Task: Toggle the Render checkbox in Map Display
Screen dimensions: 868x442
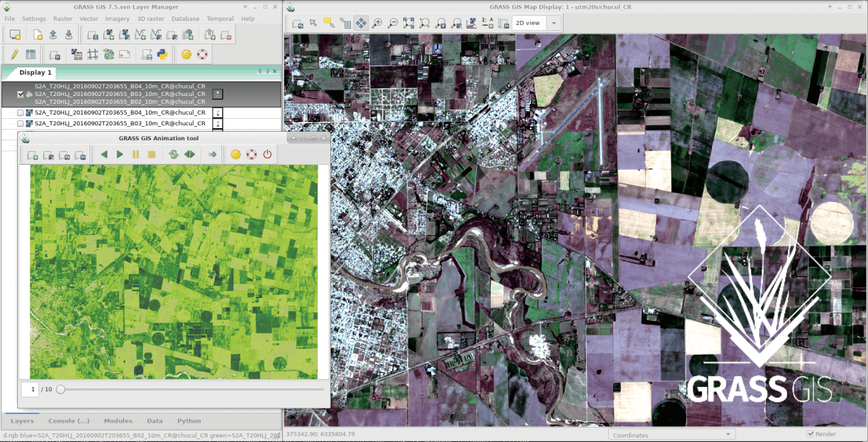Action: (811, 434)
